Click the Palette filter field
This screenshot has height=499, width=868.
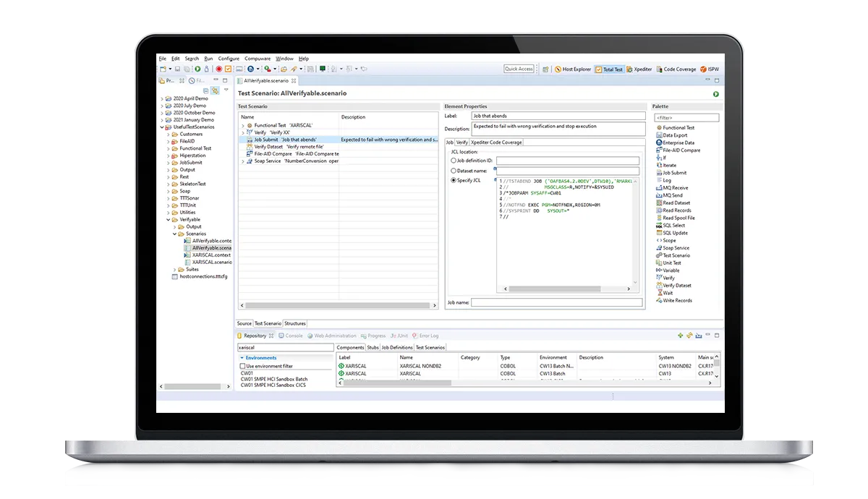(686, 117)
